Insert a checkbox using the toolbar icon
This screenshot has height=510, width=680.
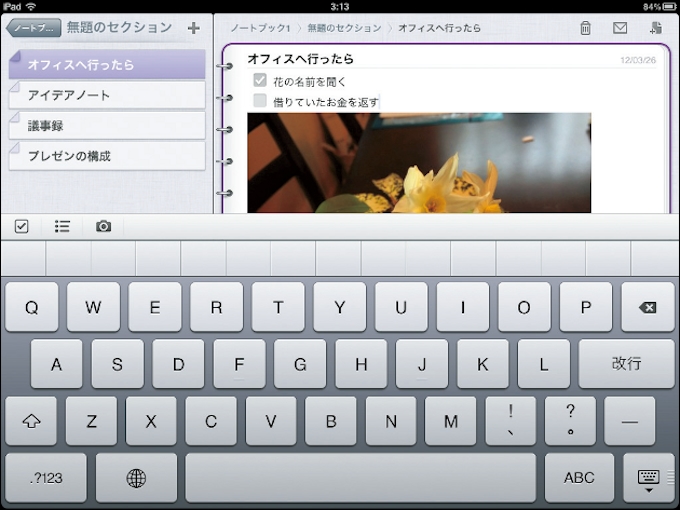[x=22, y=227]
